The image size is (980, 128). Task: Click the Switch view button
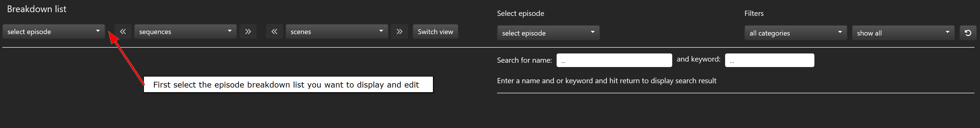[x=435, y=31]
